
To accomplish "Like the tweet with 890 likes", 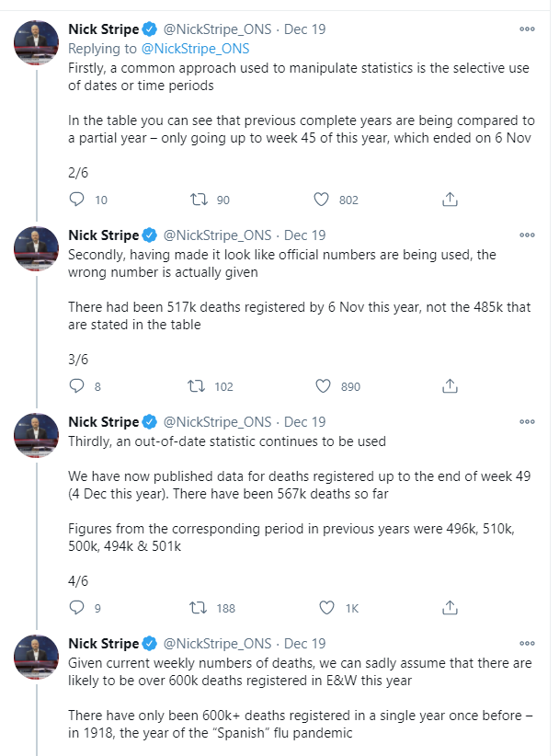I will pos(322,386).
